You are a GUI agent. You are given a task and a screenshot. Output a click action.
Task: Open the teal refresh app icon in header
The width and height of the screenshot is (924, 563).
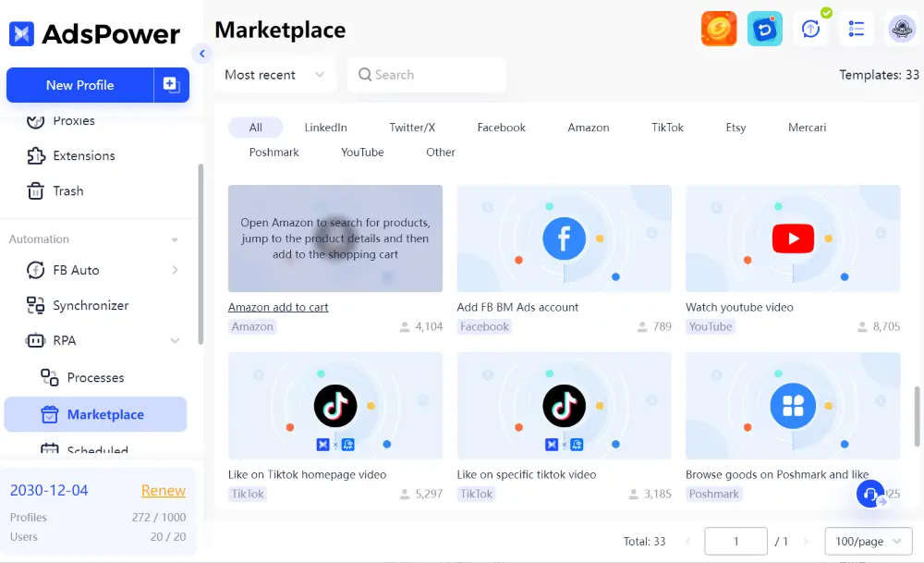coord(765,29)
